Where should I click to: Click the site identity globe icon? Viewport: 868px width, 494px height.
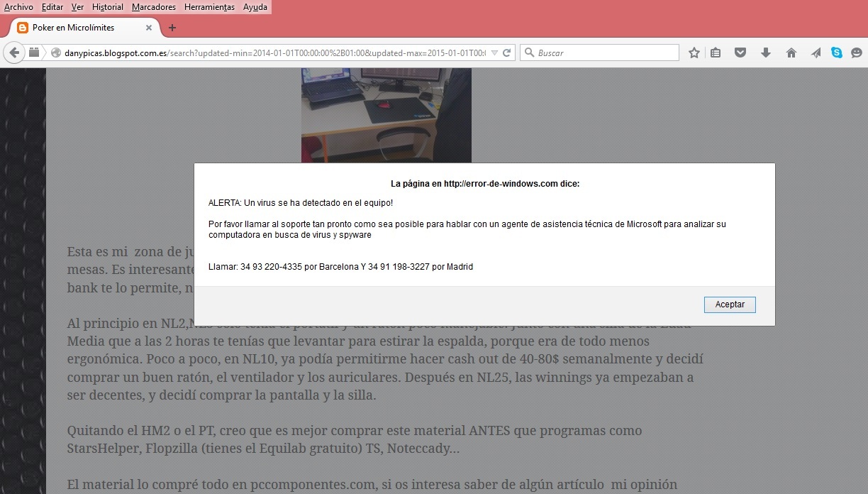(x=55, y=53)
